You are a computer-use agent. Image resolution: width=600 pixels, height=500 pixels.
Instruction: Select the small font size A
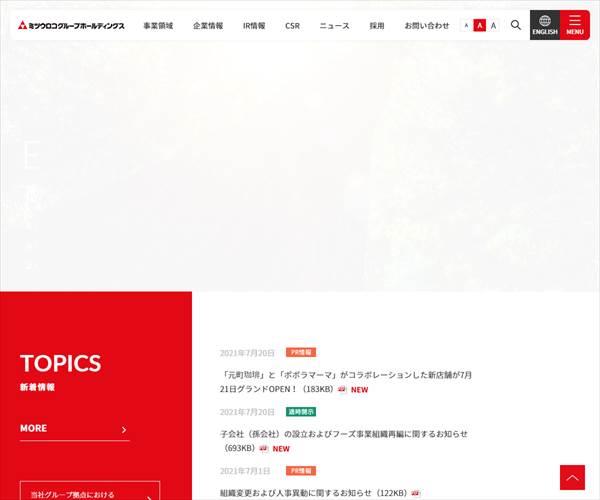tap(466, 26)
